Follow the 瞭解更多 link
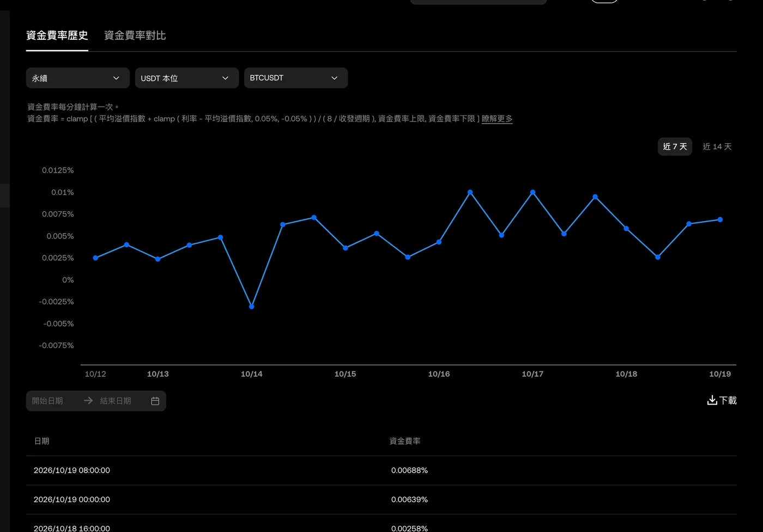Viewport: 763px width, 532px height. (497, 119)
